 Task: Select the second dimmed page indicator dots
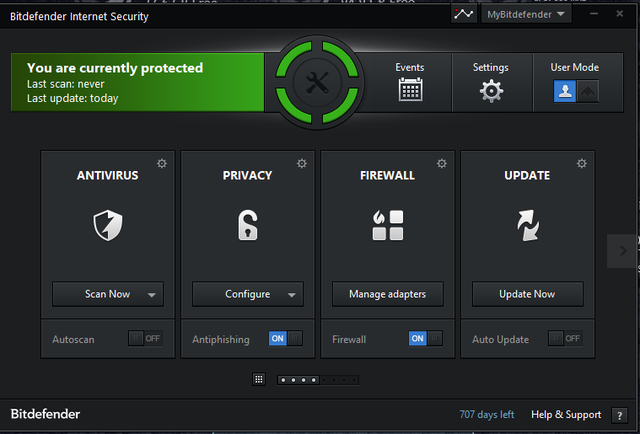click(339, 380)
